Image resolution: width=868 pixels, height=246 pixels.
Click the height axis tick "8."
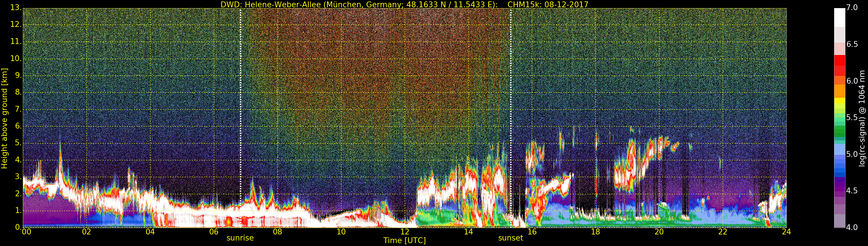click(x=18, y=92)
